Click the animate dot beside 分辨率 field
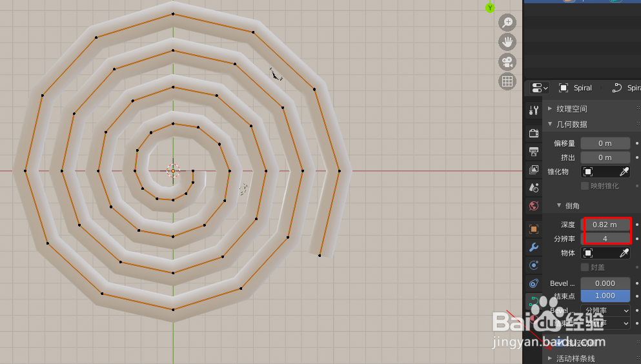This screenshot has width=641, height=364. (x=637, y=239)
